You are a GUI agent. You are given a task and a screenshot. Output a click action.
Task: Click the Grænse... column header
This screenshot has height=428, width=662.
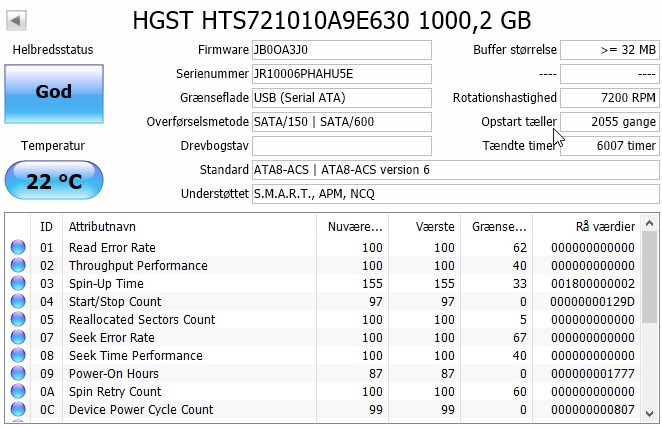click(496, 227)
